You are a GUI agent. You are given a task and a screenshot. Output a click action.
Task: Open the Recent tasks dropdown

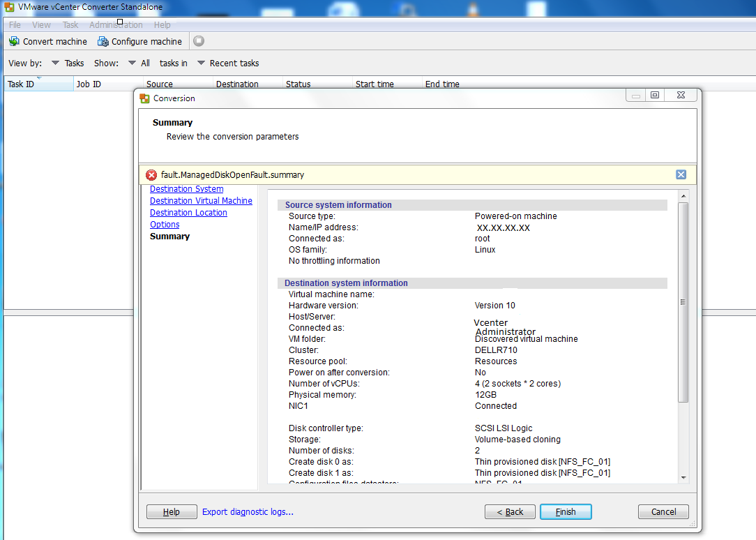(202, 63)
